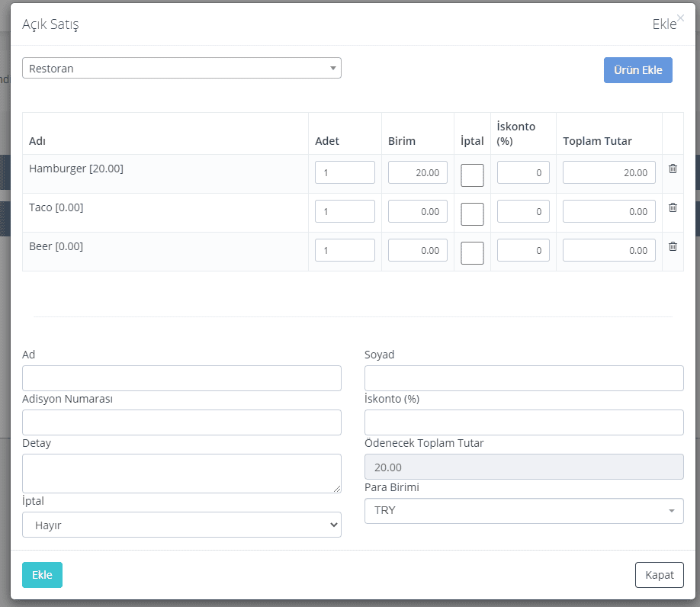Click the Detay text area
Screen dimensions: 700x607
(x=181, y=474)
